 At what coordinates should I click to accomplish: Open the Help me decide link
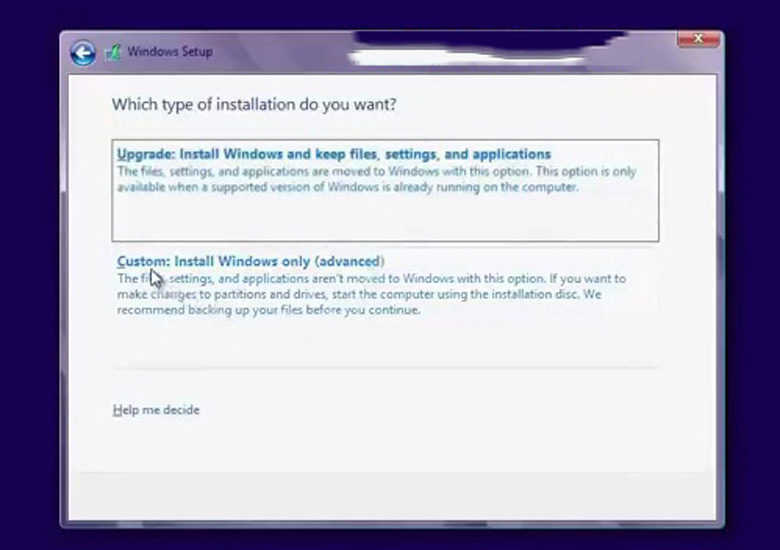coord(156,410)
